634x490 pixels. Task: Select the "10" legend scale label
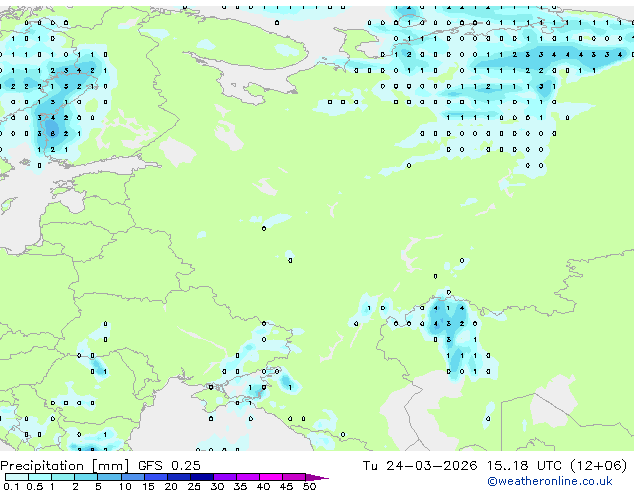[125, 486]
